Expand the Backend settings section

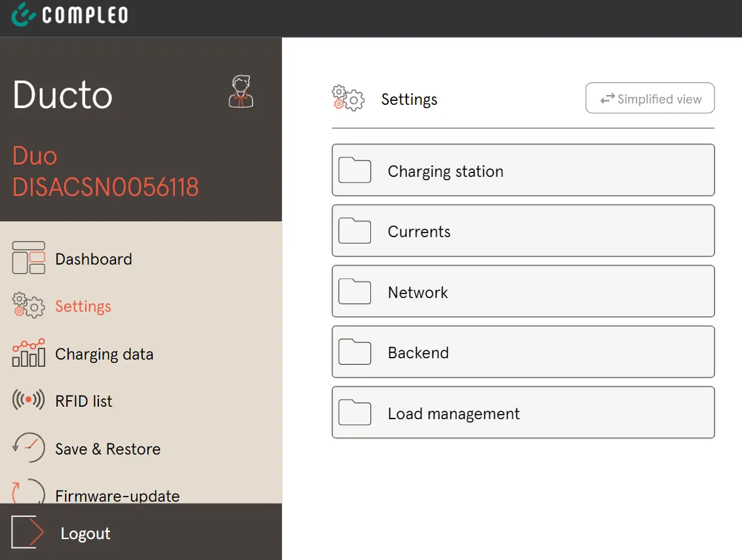(523, 352)
